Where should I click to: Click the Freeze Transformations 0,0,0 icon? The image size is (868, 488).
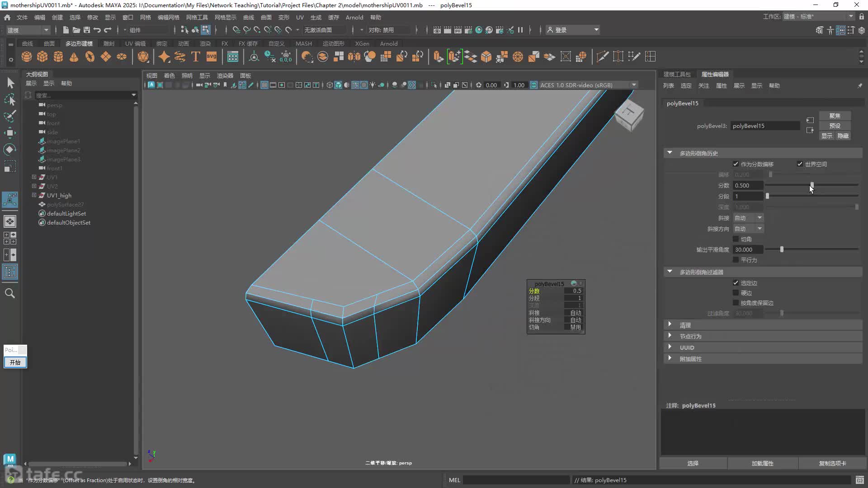(286, 56)
